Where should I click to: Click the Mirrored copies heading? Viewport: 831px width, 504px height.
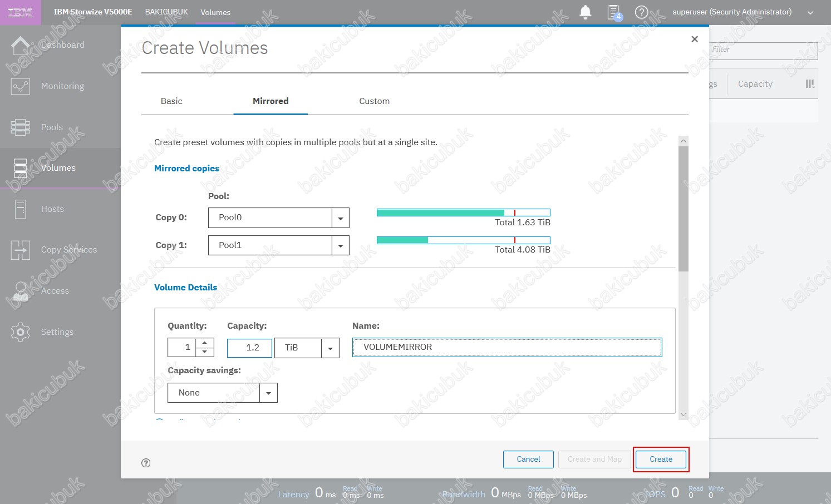[x=186, y=169]
